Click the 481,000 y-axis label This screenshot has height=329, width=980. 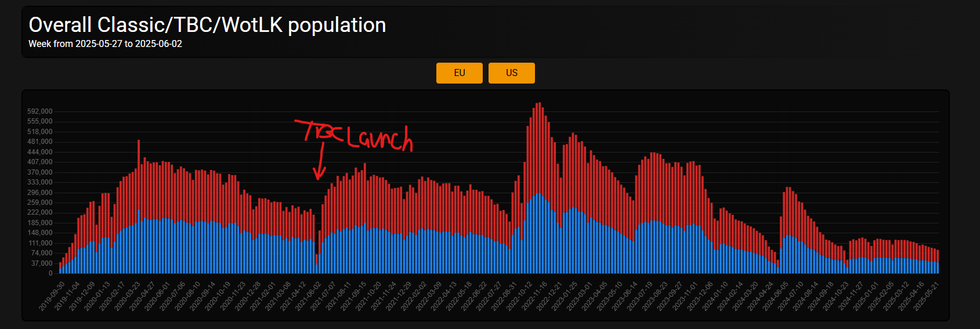pos(39,142)
